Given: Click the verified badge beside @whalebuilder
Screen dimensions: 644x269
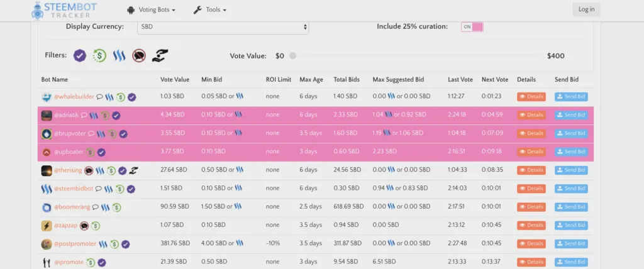Looking at the screenshot, I should pos(131,97).
